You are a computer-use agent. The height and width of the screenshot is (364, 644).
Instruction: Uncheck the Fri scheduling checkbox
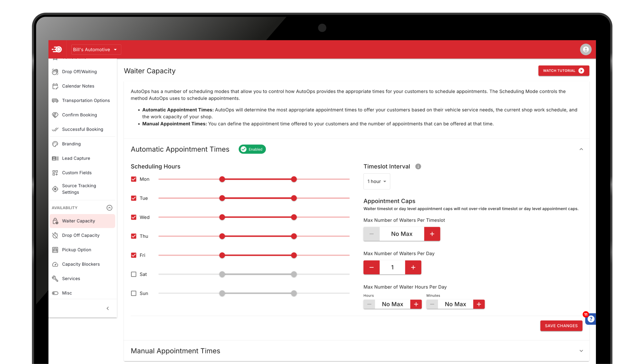pyautogui.click(x=134, y=255)
